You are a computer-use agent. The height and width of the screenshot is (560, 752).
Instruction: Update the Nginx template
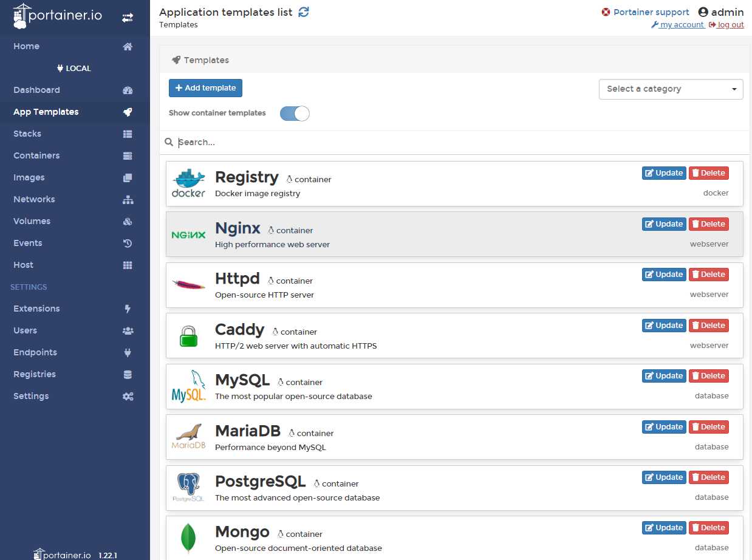664,224
